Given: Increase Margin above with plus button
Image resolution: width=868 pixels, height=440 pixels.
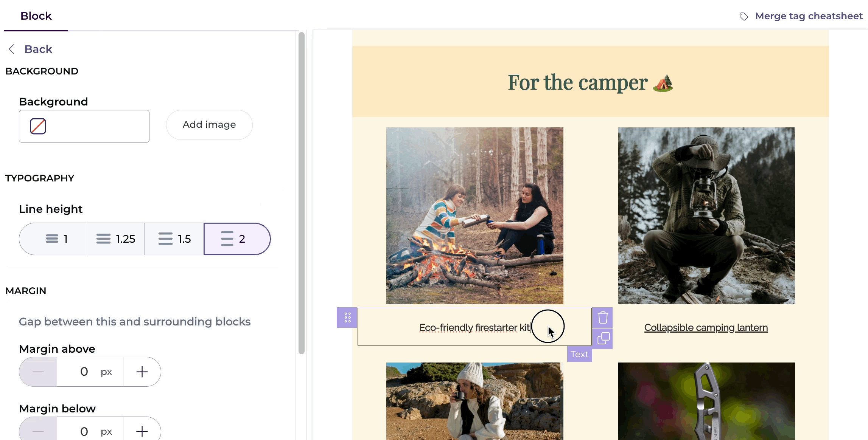Looking at the screenshot, I should 142,372.
